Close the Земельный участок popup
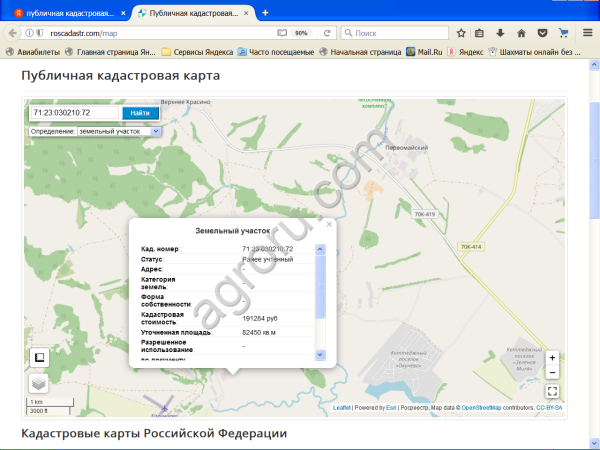 pos(329,224)
